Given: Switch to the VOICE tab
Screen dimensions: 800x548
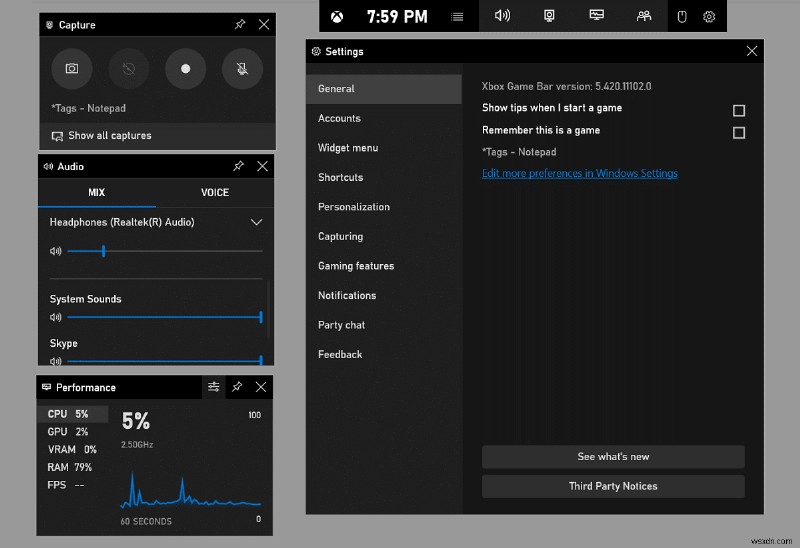Looking at the screenshot, I should coord(215,193).
